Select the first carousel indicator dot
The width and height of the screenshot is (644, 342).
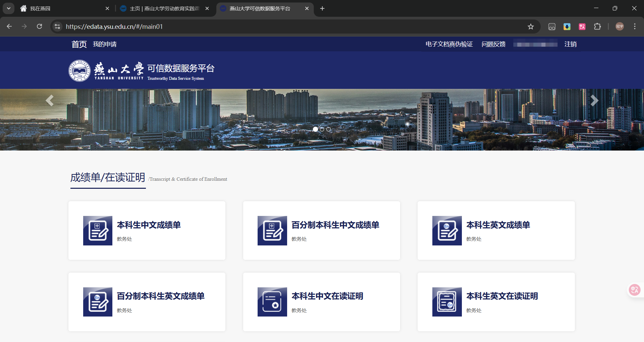tap(316, 129)
